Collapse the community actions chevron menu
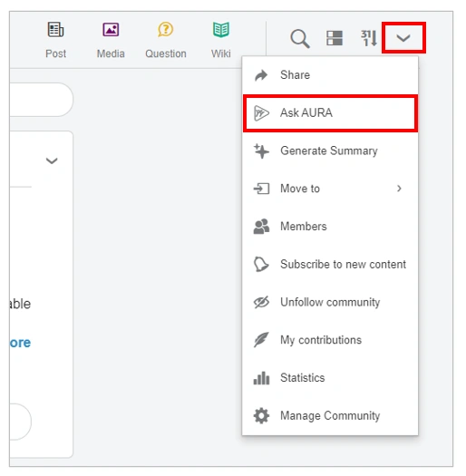The image size is (466, 476). point(403,38)
